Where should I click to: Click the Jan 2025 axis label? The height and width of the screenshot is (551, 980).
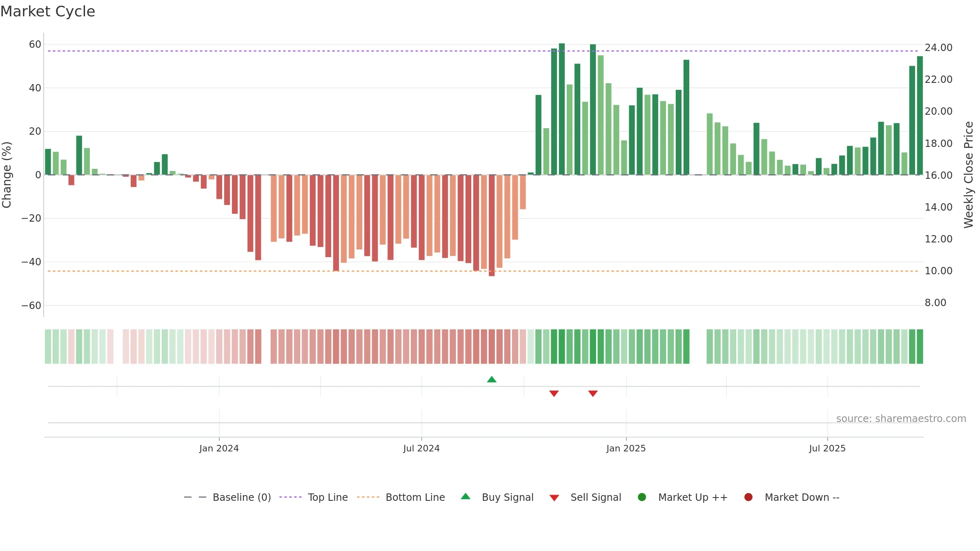pos(626,448)
